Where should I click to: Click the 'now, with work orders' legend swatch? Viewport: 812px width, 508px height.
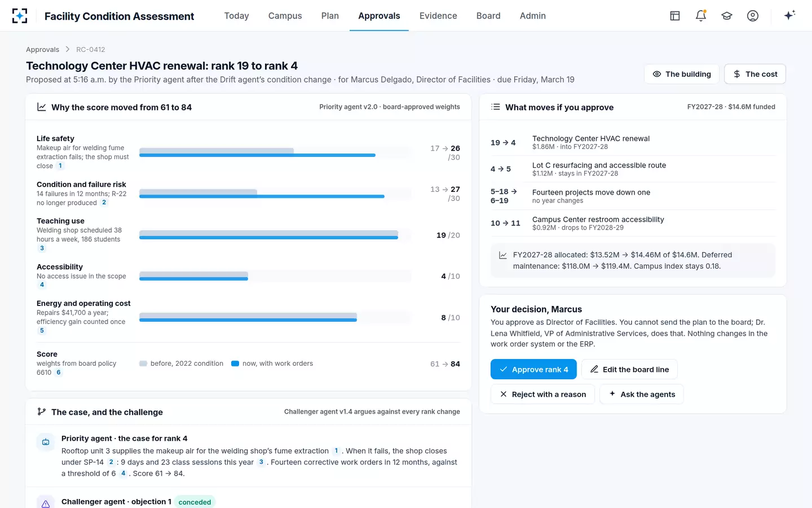click(x=235, y=364)
